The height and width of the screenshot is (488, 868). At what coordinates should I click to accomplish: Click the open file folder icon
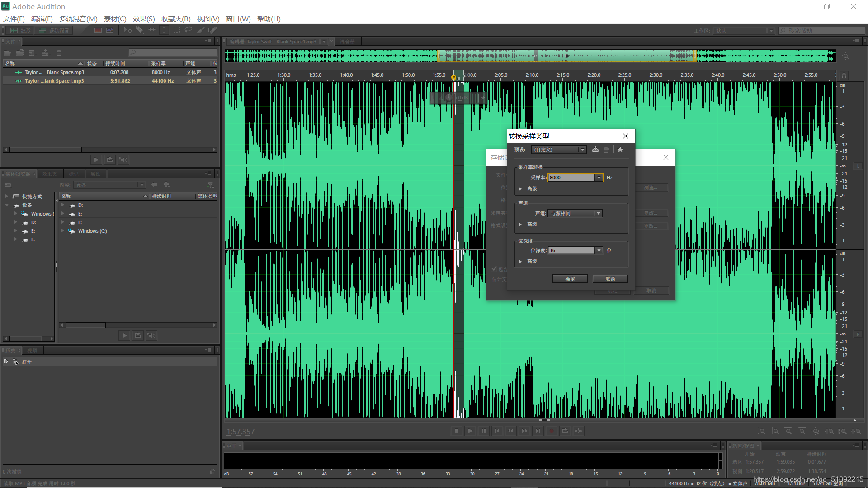coord(7,53)
